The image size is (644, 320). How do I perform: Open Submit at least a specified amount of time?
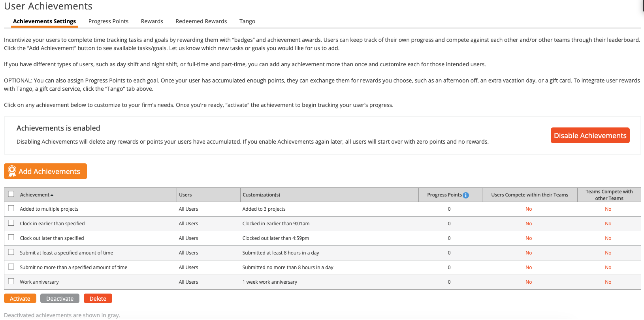pyautogui.click(x=66, y=253)
